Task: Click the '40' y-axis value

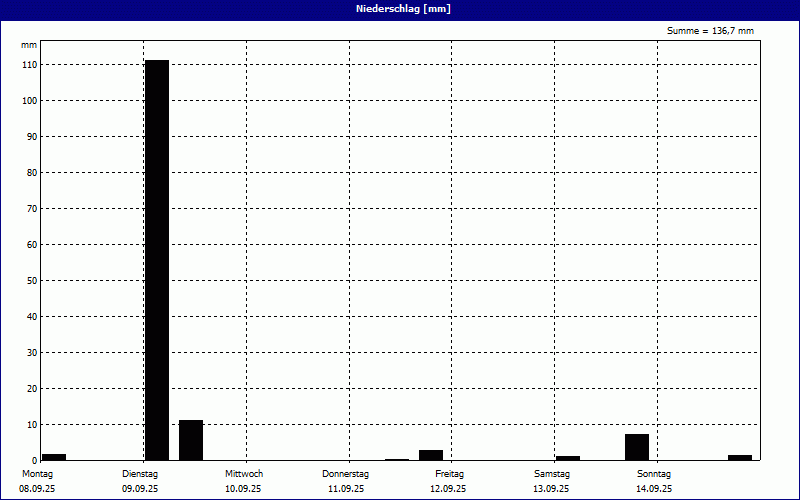Action: click(x=32, y=317)
